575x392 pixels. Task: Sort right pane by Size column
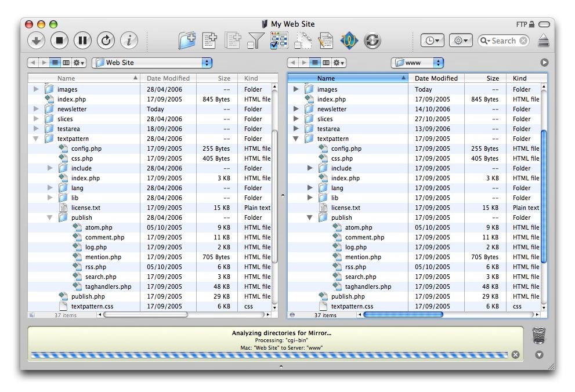click(x=492, y=78)
